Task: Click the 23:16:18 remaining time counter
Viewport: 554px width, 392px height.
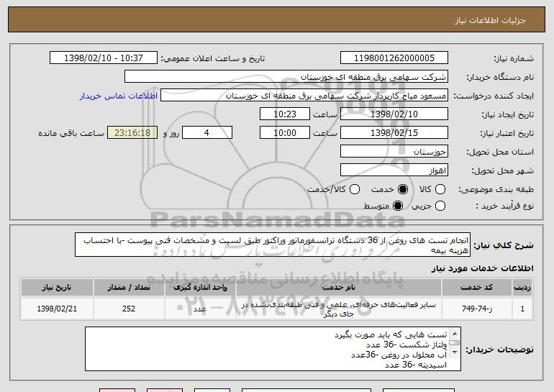Action: point(132,133)
